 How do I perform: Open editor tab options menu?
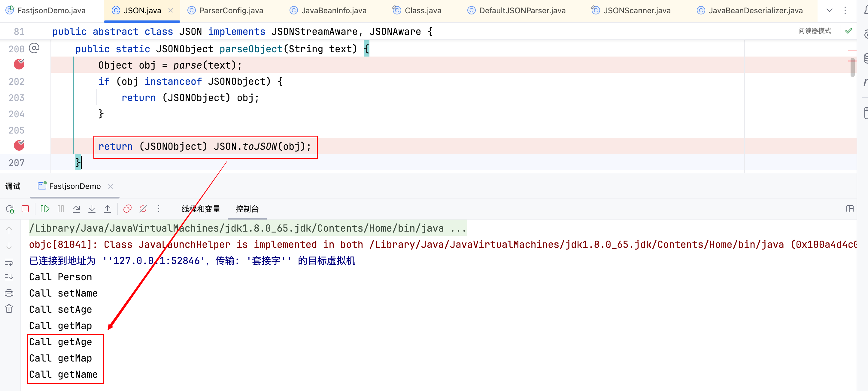click(845, 11)
